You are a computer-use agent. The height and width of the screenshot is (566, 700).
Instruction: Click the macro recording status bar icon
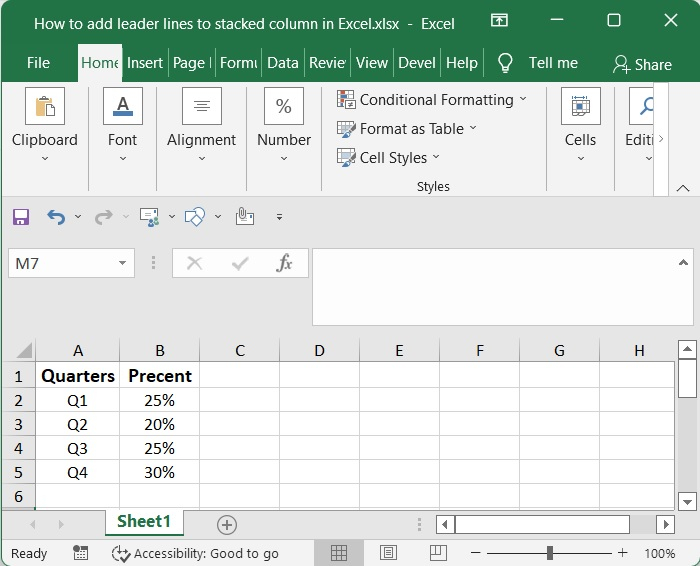tap(80, 553)
